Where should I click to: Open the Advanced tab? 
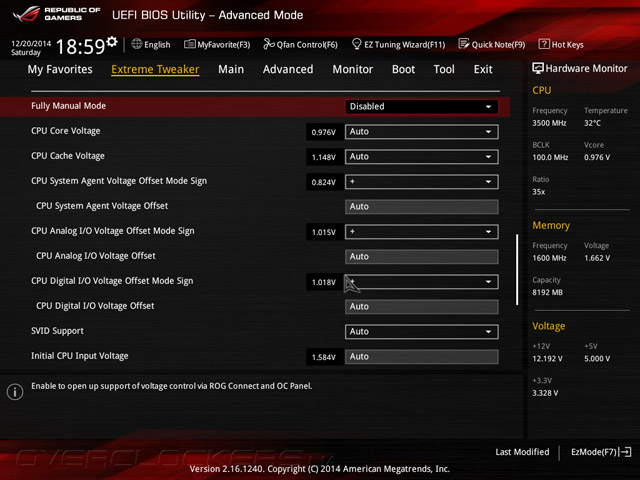(288, 69)
